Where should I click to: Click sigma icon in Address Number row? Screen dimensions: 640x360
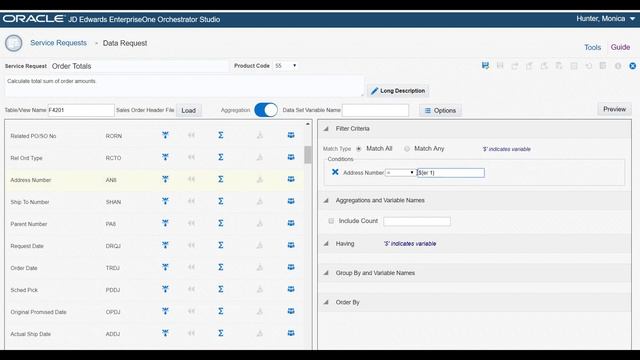(220, 179)
